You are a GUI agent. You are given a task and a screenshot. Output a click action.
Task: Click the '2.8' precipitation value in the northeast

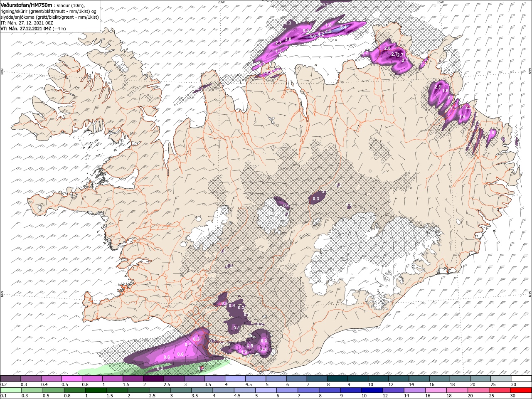388,49
